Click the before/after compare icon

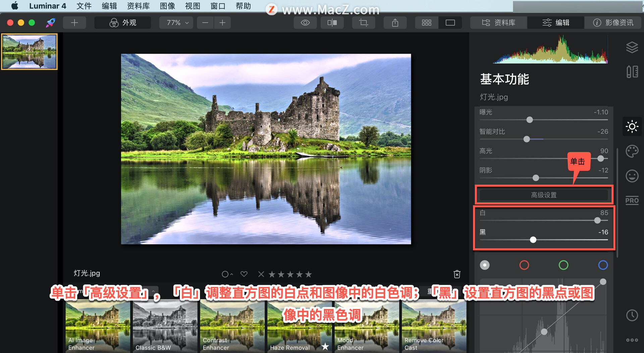pyautogui.click(x=332, y=22)
